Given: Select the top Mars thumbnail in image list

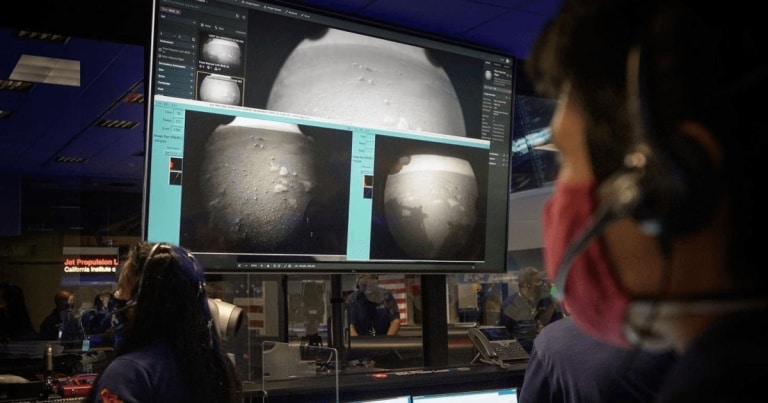Looking at the screenshot, I should coord(221,52).
